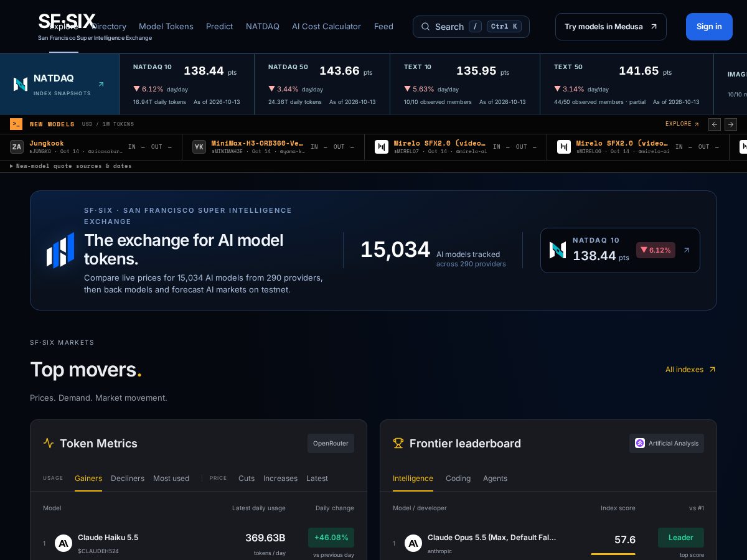Open the NATDAQ 50 index card
The image size is (747, 560).
[322, 84]
